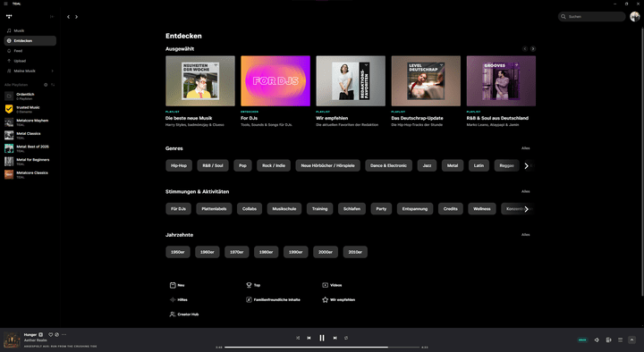This screenshot has height=352, width=644.
Task: Select the Metal genre chip
Action: pos(453,166)
